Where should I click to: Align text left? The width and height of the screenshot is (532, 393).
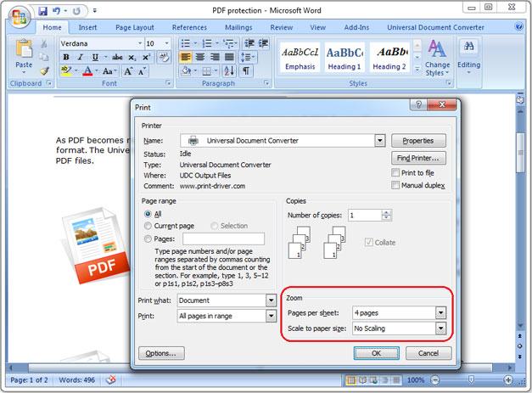point(186,57)
